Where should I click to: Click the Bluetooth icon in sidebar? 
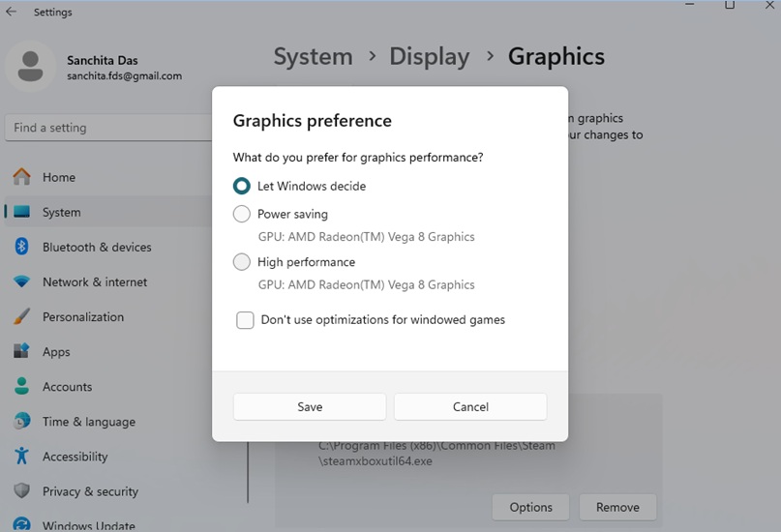coord(21,247)
